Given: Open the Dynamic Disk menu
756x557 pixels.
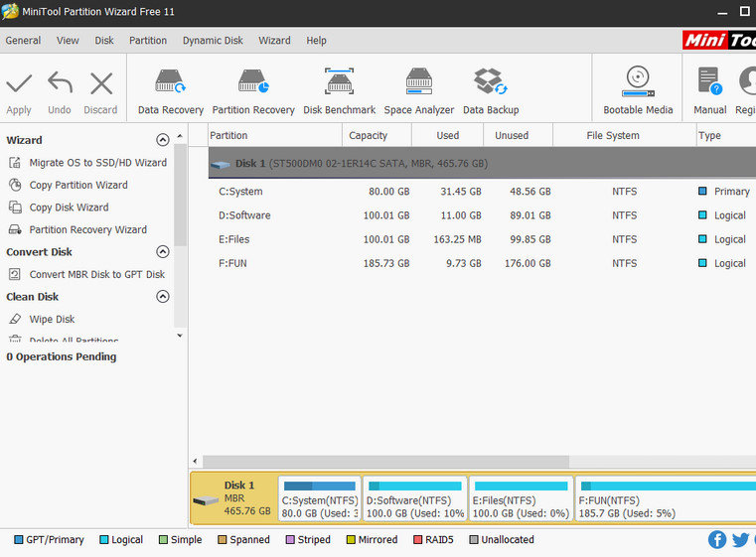Looking at the screenshot, I should (213, 41).
